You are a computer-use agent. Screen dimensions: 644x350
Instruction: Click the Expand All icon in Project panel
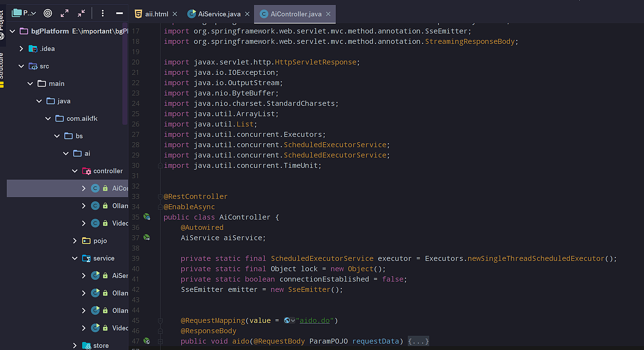65,14
